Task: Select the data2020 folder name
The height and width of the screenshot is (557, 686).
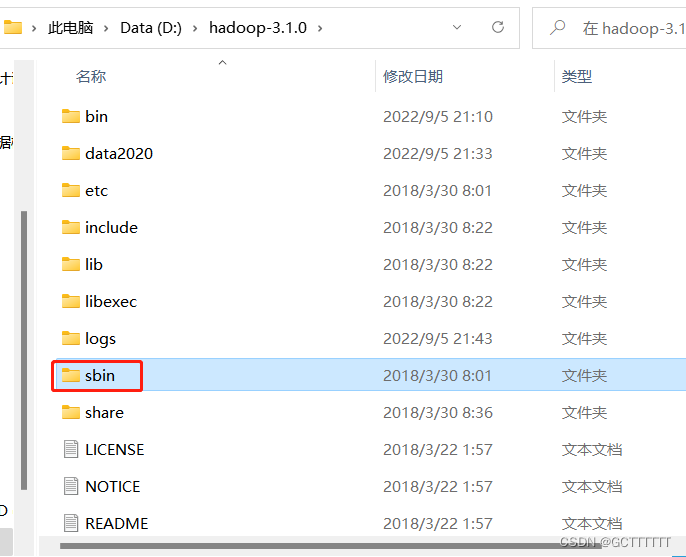Action: 119,154
